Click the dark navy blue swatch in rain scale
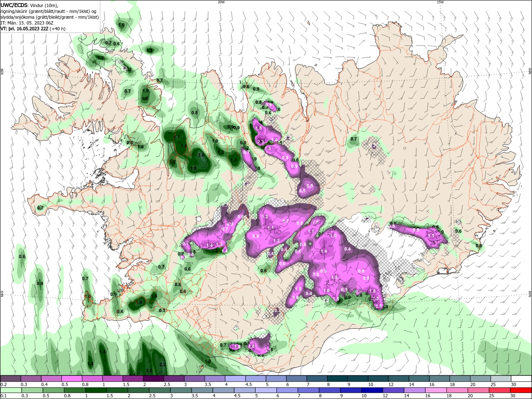This screenshot has width=532, height=399. [x=372, y=390]
